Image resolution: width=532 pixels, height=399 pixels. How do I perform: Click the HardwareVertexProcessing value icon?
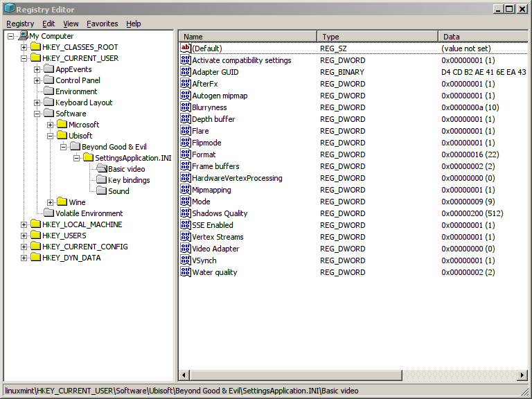pyautogui.click(x=186, y=178)
